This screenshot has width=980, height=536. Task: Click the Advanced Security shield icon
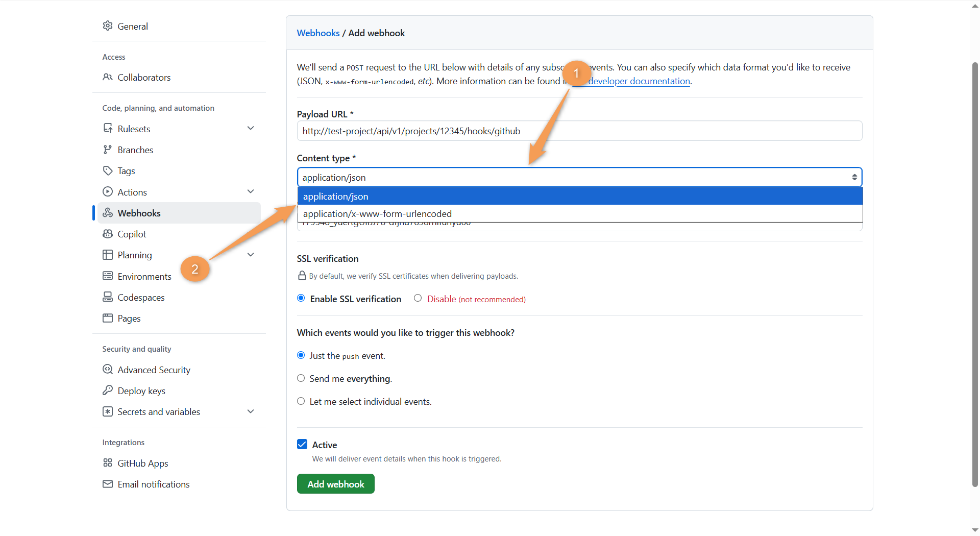108,369
